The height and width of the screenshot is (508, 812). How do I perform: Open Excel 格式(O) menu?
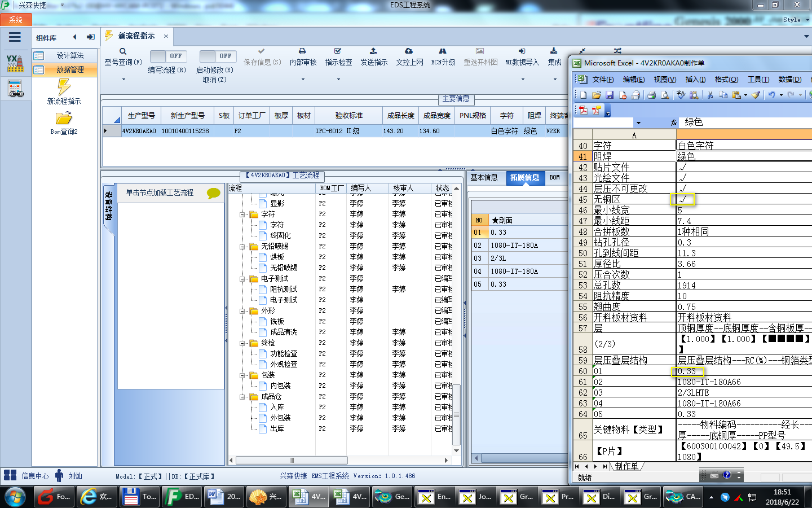[x=726, y=80]
